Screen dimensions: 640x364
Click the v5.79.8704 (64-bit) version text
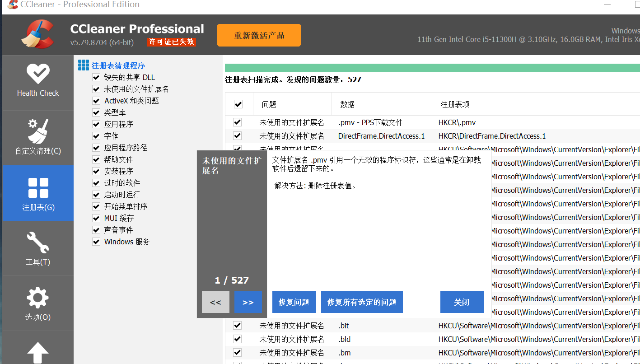(x=102, y=42)
